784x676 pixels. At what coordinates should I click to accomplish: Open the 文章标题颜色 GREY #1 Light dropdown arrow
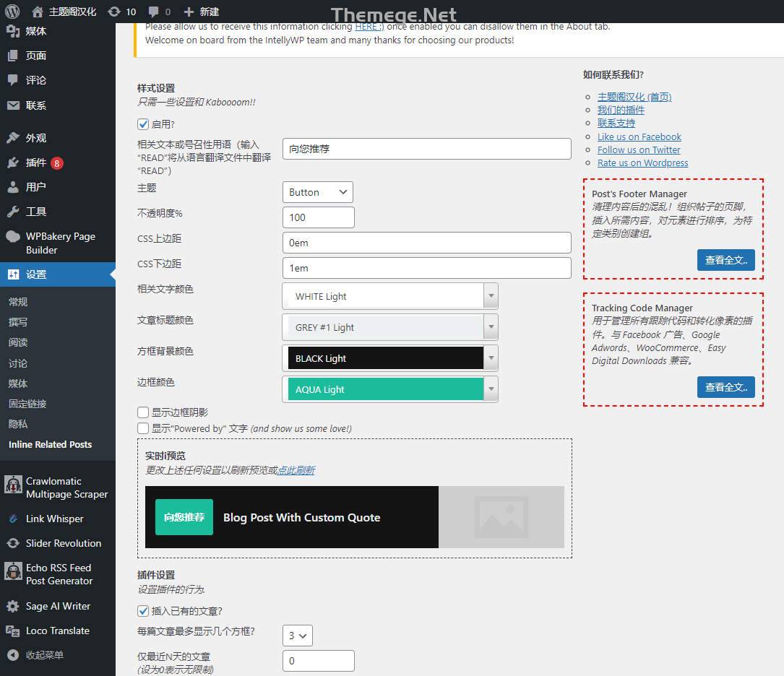pyautogui.click(x=491, y=327)
